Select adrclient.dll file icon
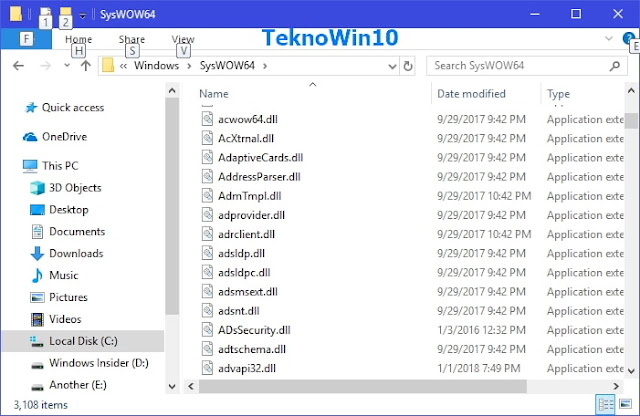 pyautogui.click(x=207, y=234)
